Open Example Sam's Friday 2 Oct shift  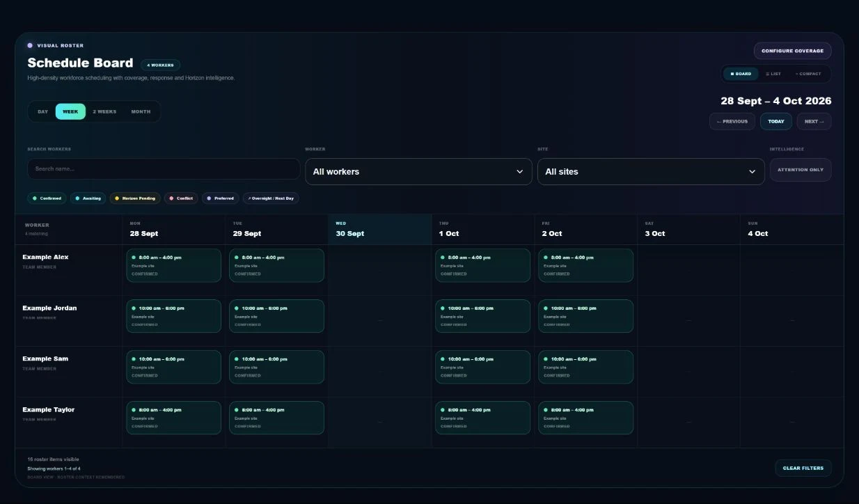coord(586,367)
